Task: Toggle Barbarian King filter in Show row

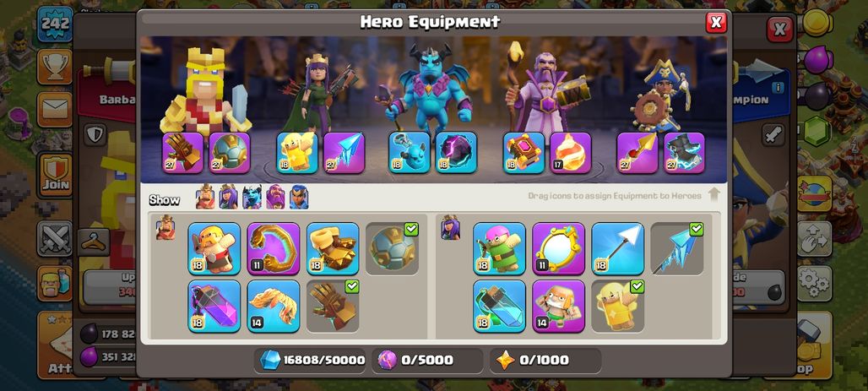Action: pos(205,197)
